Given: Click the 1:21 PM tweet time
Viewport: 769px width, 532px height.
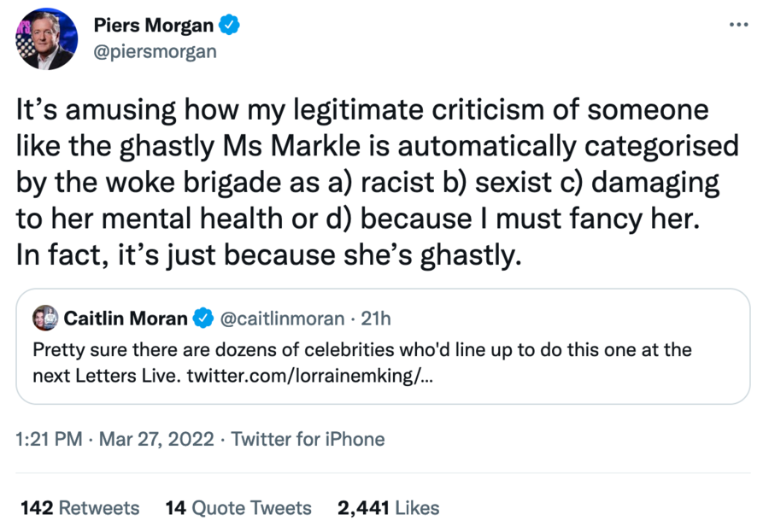Looking at the screenshot, I should pyautogui.click(x=49, y=440).
